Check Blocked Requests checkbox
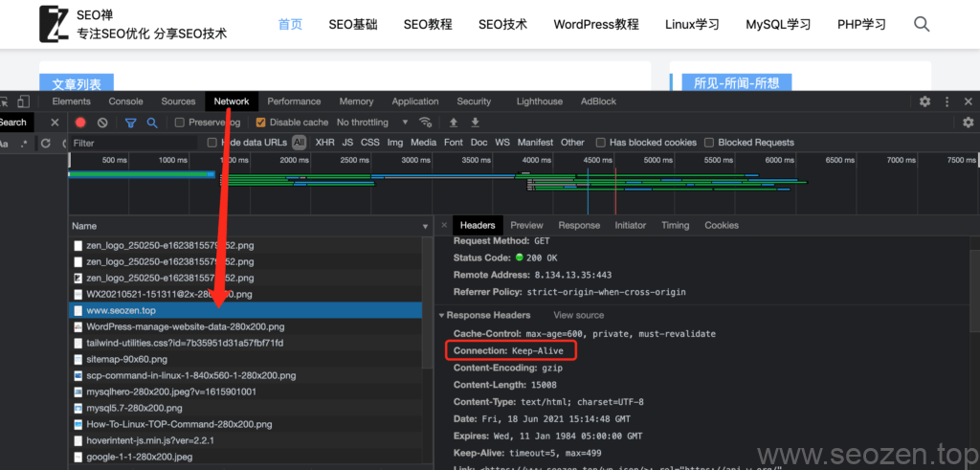 tap(709, 143)
